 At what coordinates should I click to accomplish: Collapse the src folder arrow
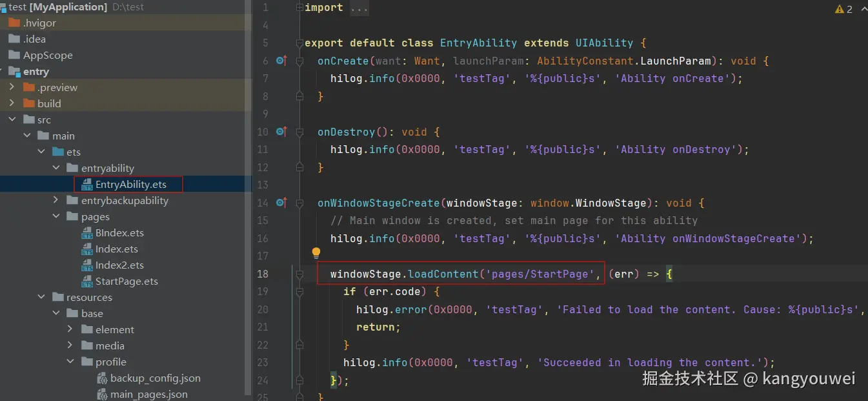click(x=12, y=119)
